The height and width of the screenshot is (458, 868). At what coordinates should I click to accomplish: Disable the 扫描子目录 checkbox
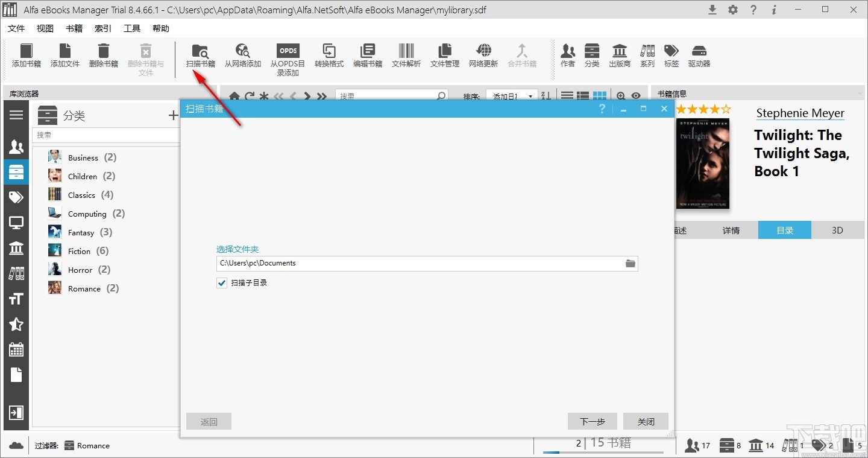click(221, 282)
